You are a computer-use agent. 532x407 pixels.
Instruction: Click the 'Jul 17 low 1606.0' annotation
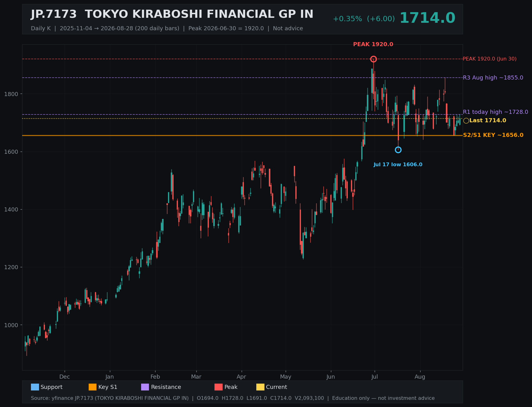click(x=398, y=165)
